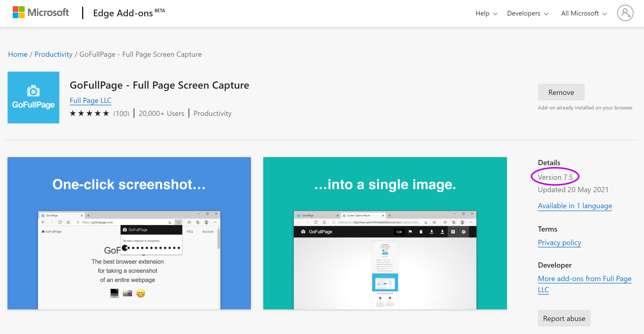
Task: Click the document summary icon in the capture toolbar
Action: pos(453,232)
